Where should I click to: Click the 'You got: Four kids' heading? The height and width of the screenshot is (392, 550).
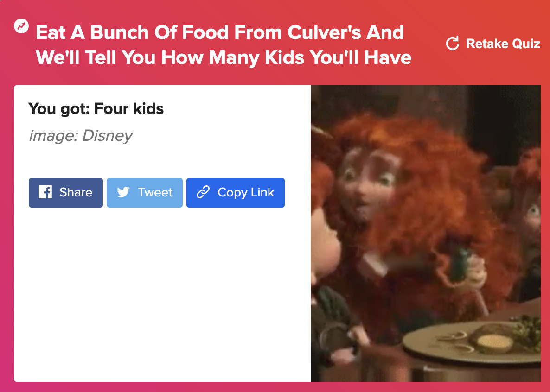coord(96,109)
